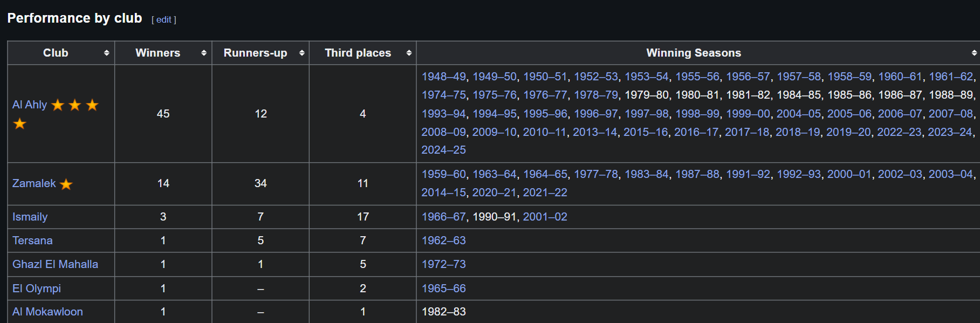Sort by Runners-up column arrows
This screenshot has height=323, width=980.
click(x=301, y=53)
